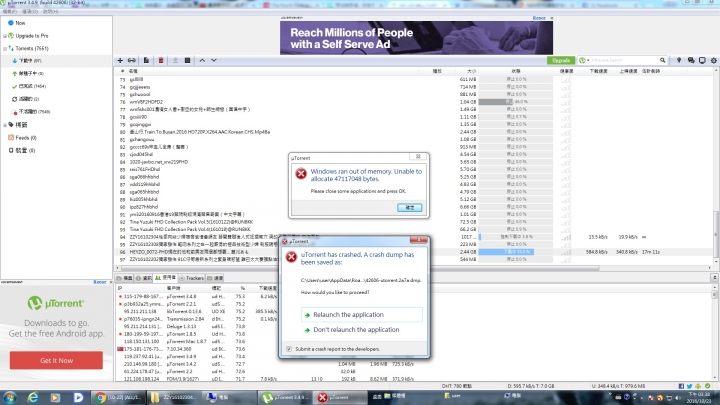Click the Add Torrent from URL link icon

tap(132, 61)
